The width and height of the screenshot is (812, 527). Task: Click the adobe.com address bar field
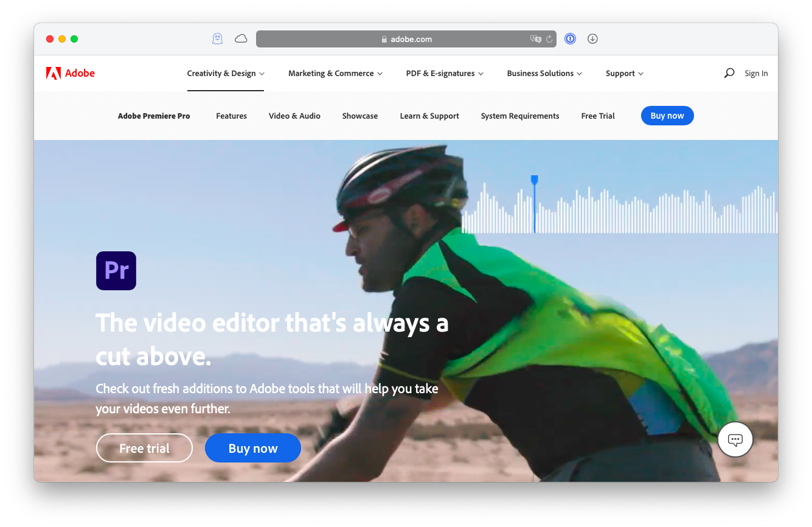pyautogui.click(x=406, y=39)
